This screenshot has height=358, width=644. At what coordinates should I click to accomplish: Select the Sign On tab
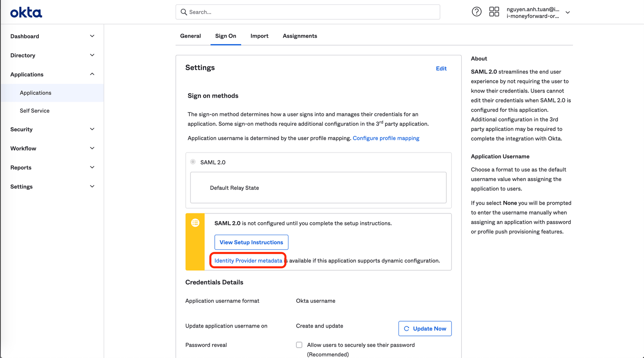(226, 36)
